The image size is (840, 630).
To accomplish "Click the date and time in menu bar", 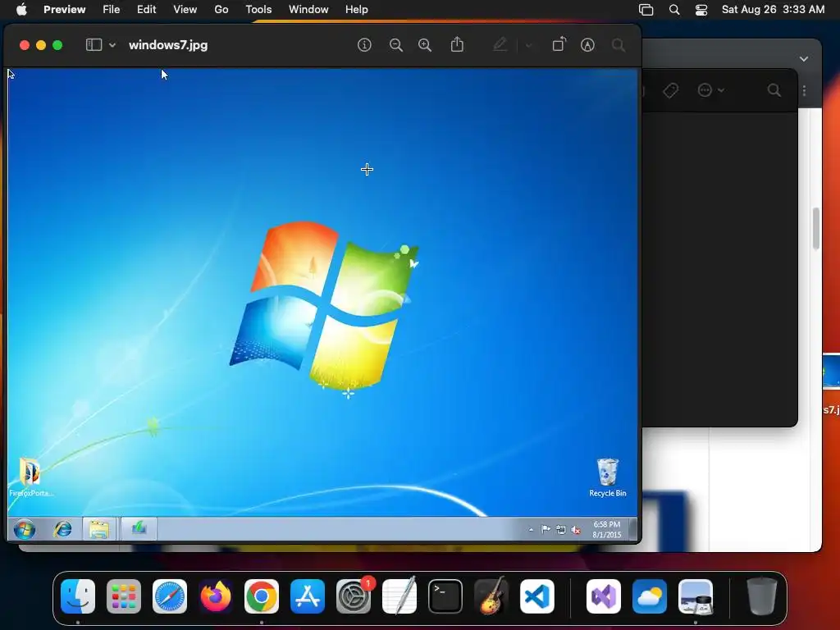I will tap(773, 9).
